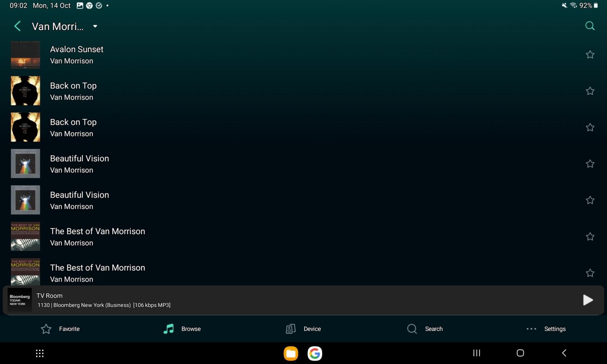Tap the status bar clock 09:02
The width and height of the screenshot is (607, 364).
(18, 6)
